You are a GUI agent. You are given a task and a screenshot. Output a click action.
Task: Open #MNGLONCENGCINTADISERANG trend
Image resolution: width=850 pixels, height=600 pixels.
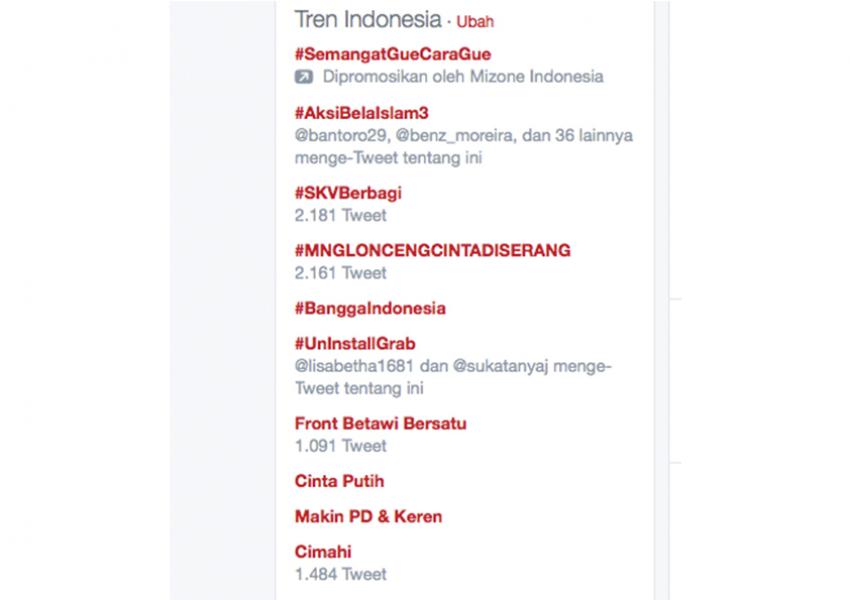[x=433, y=250]
